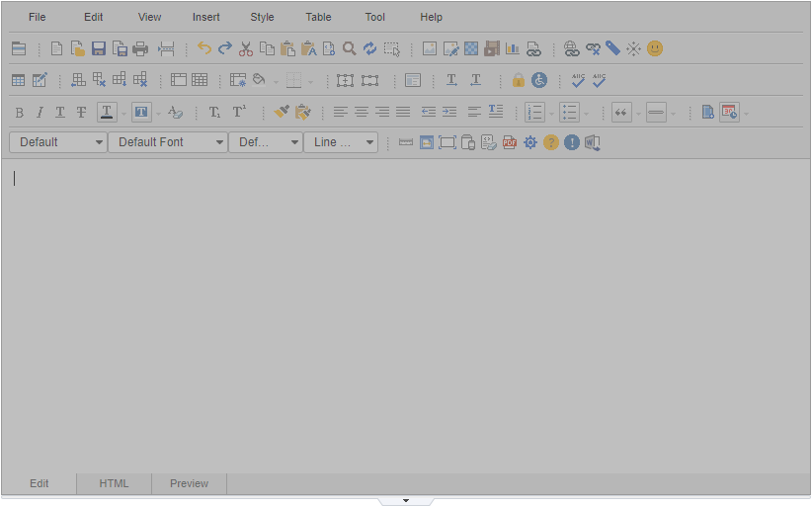812x507 pixels.
Task: Open table properties with the grid-pencil icon
Action: point(40,80)
